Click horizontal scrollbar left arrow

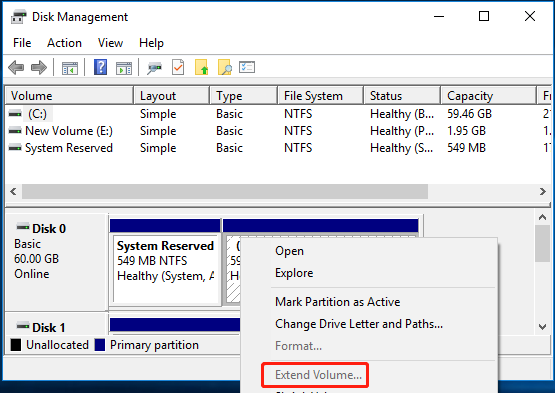pos(13,192)
